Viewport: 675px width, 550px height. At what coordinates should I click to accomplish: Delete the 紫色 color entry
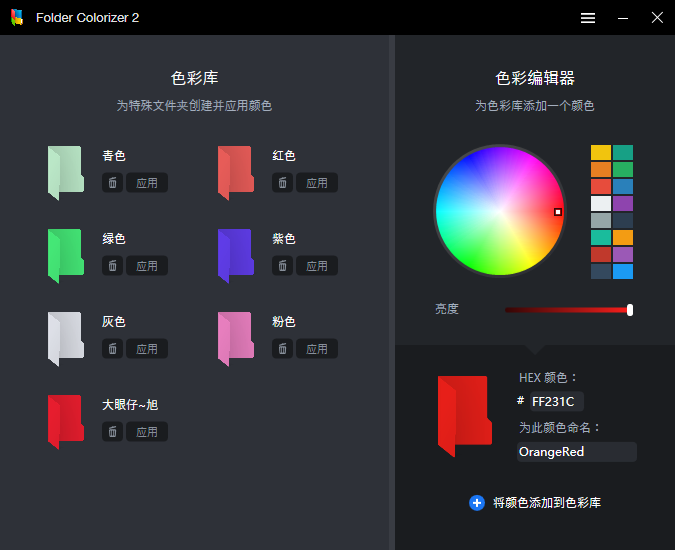pyautogui.click(x=282, y=266)
